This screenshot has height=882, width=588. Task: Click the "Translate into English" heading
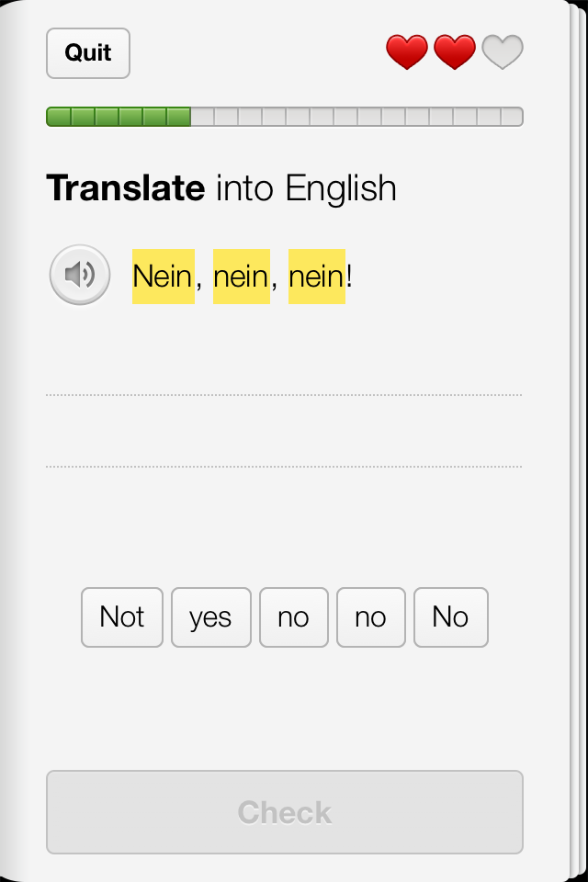pyautogui.click(x=221, y=188)
